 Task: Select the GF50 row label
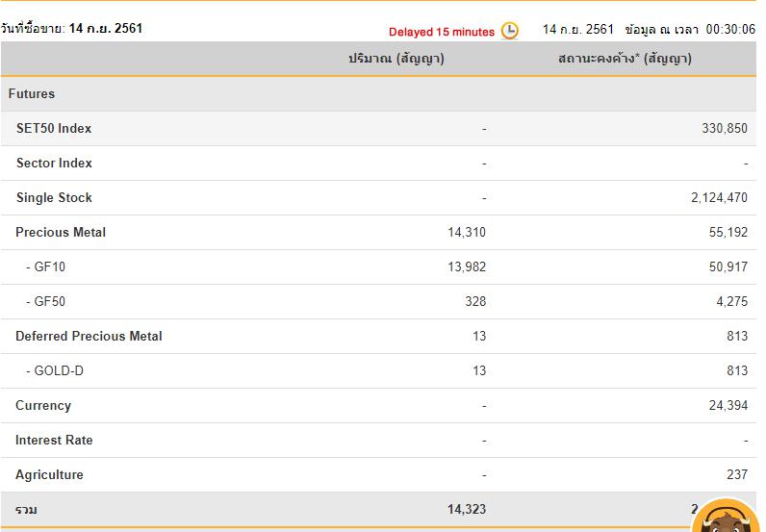tap(46, 302)
